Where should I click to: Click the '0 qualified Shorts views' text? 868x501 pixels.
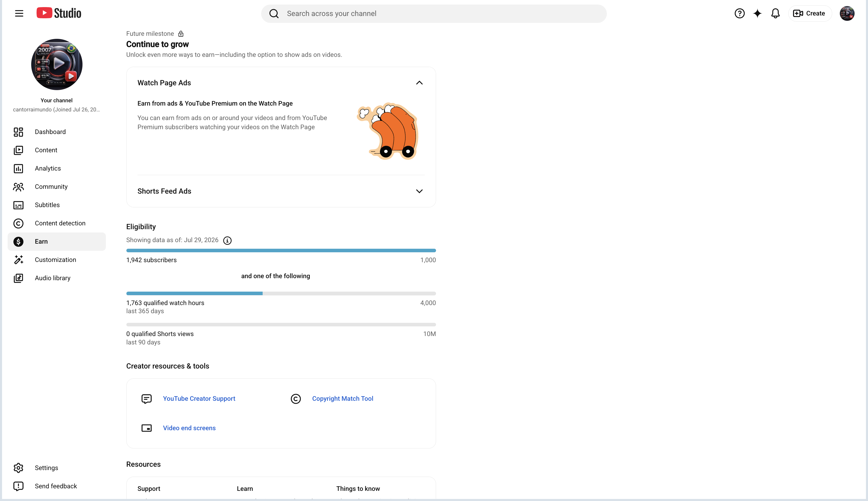[160, 334]
